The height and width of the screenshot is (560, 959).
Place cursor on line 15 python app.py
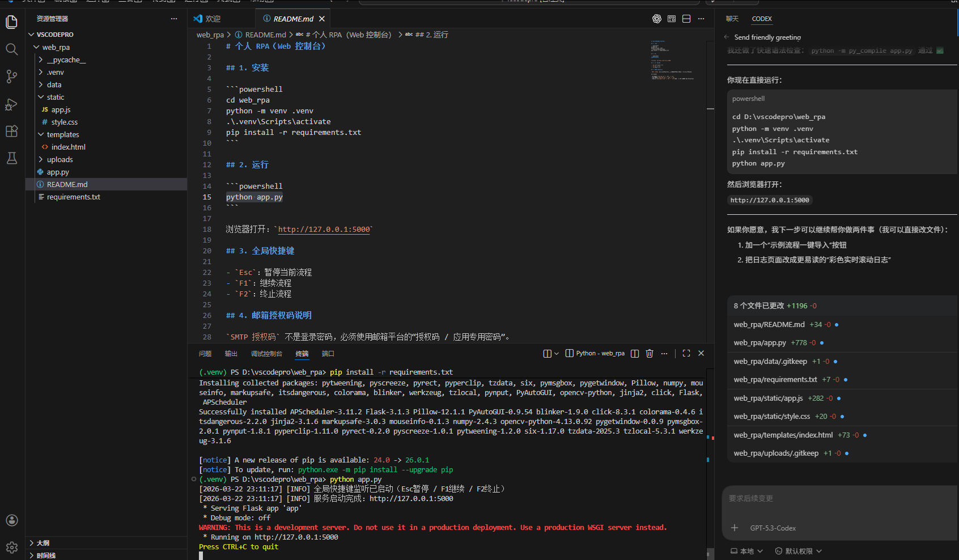(254, 197)
